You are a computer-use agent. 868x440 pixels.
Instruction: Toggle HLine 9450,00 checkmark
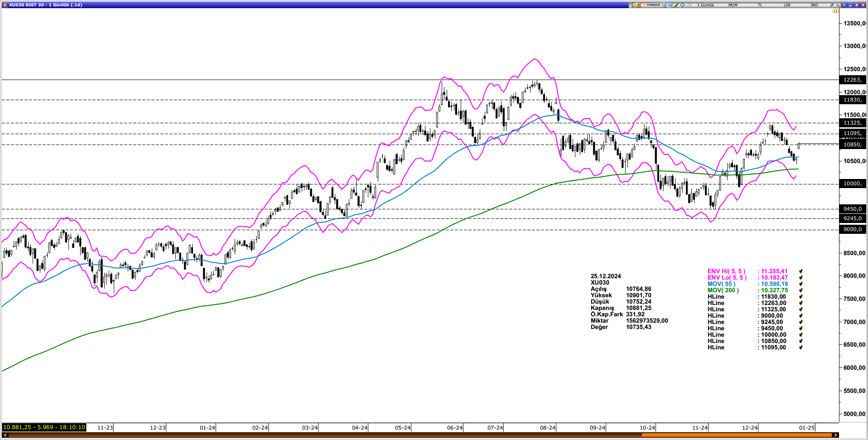click(801, 329)
